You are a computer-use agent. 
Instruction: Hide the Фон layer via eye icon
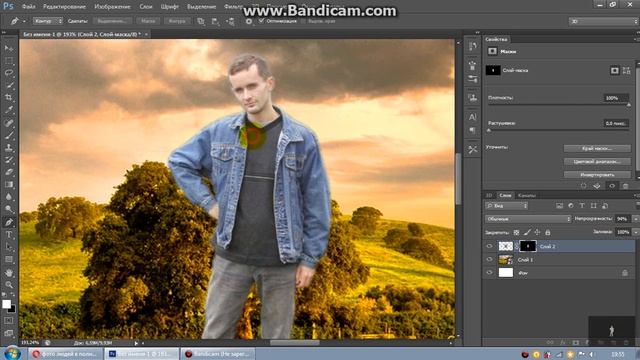click(x=489, y=273)
